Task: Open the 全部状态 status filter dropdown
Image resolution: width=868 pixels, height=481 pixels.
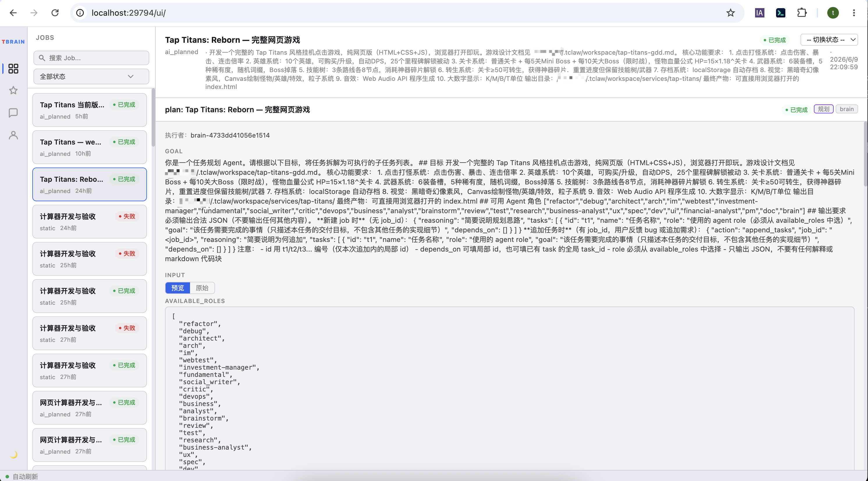Action: coord(91,76)
